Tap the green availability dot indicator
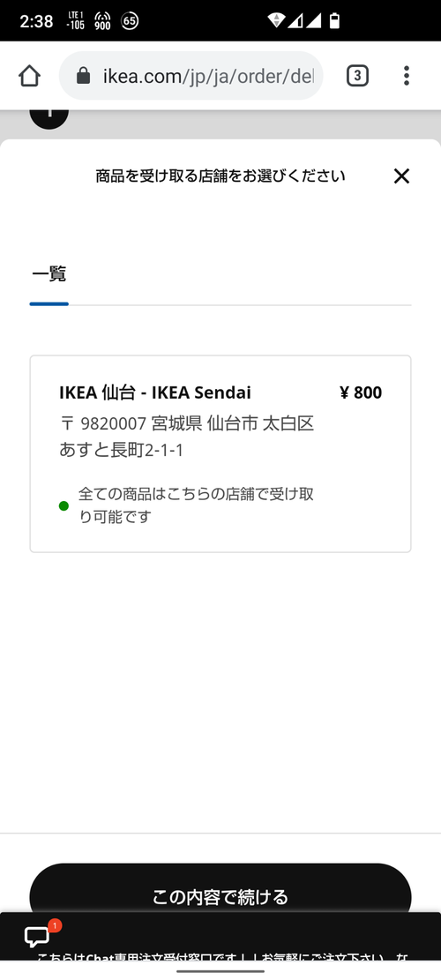 (64, 505)
